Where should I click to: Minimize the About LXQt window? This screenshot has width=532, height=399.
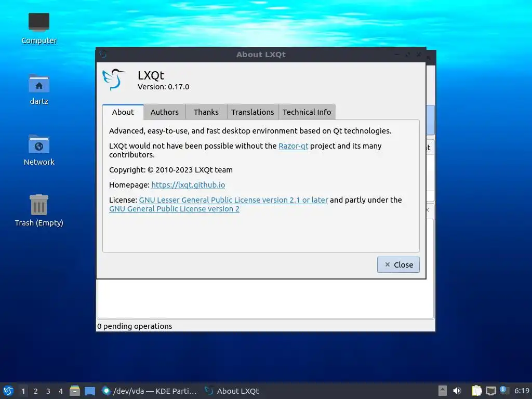[396, 54]
